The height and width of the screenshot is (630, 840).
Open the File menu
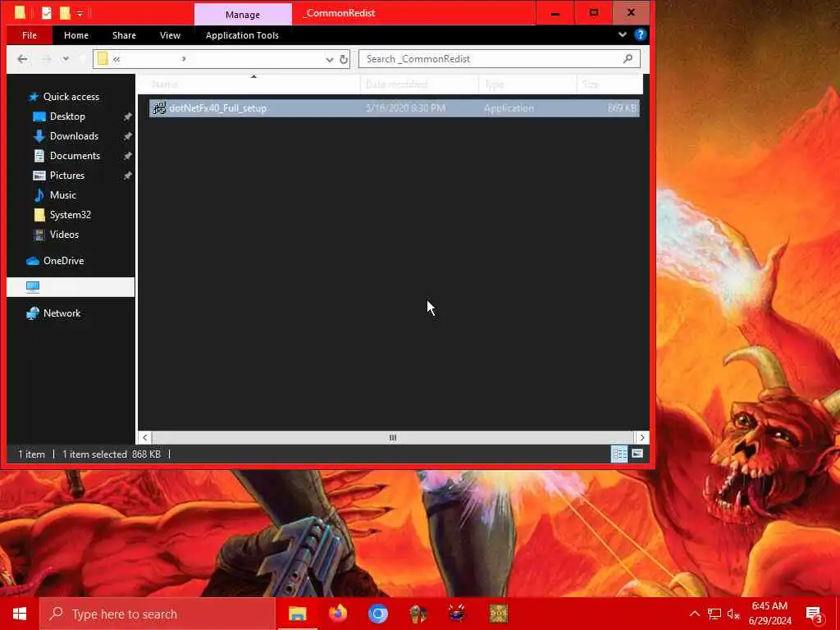tap(30, 35)
